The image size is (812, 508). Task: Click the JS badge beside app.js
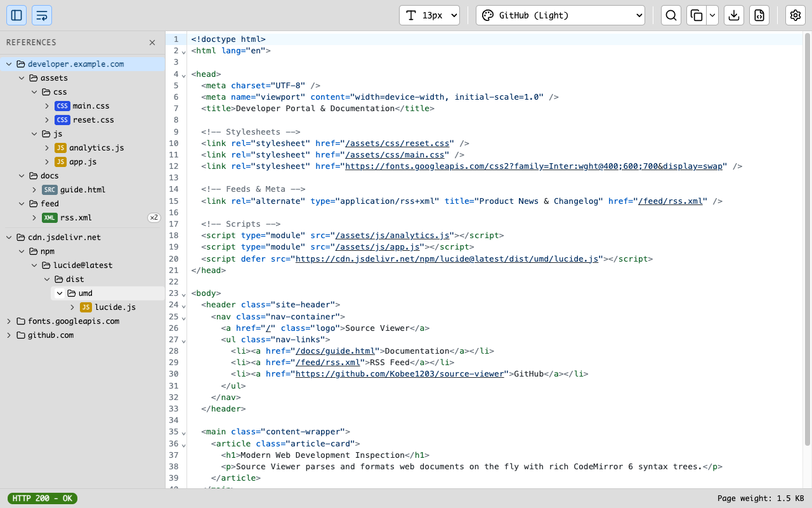click(x=60, y=162)
